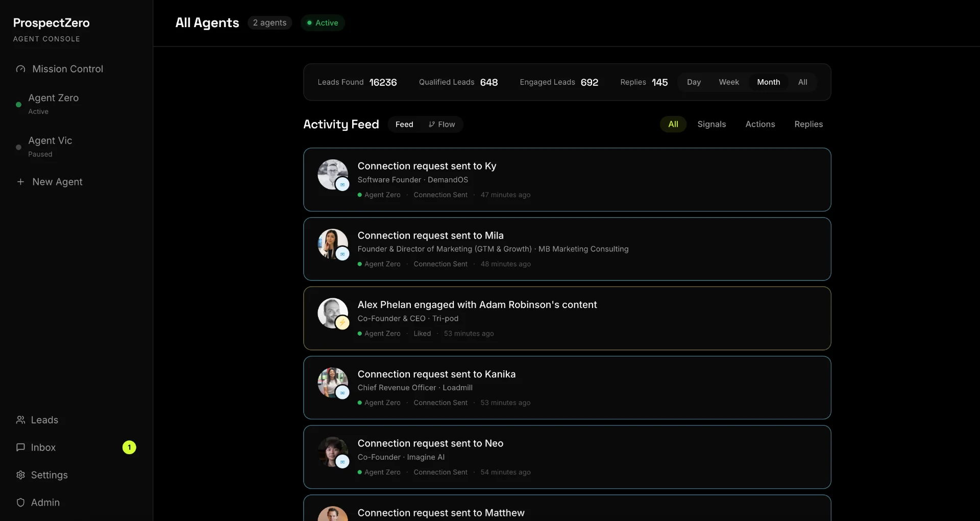
Task: Click the '54 minutes ago' timestamp
Action: click(505, 472)
